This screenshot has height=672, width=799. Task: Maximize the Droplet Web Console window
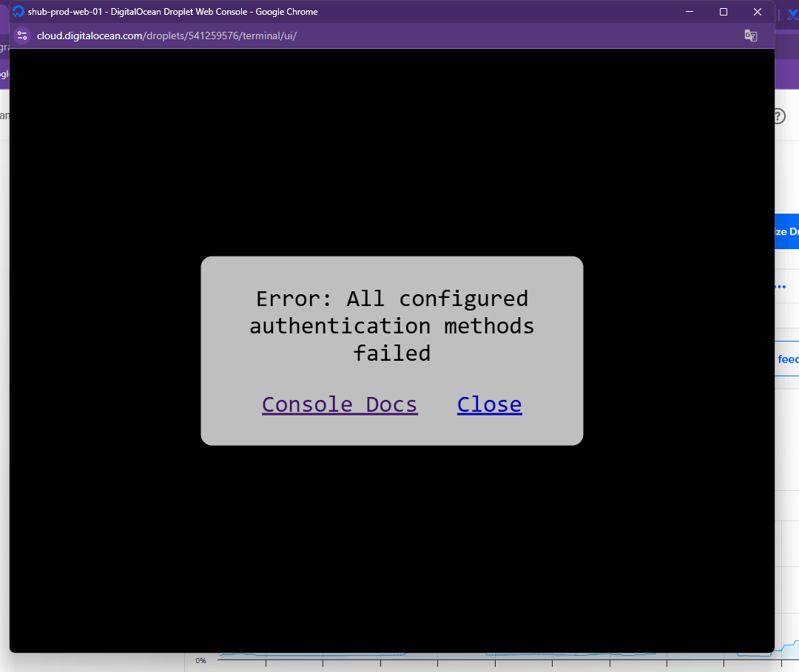coord(724,12)
